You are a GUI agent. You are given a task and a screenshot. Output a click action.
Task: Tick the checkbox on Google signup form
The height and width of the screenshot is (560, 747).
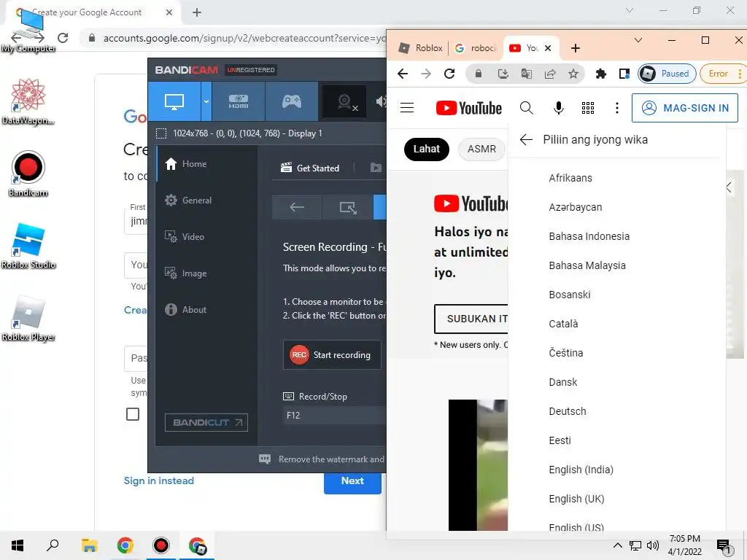click(x=133, y=414)
